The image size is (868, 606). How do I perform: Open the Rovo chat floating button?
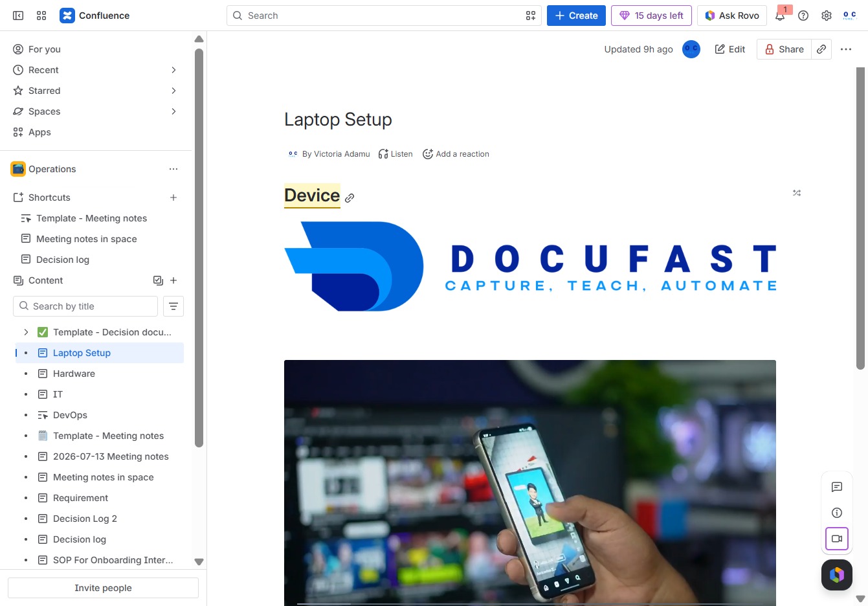(837, 574)
